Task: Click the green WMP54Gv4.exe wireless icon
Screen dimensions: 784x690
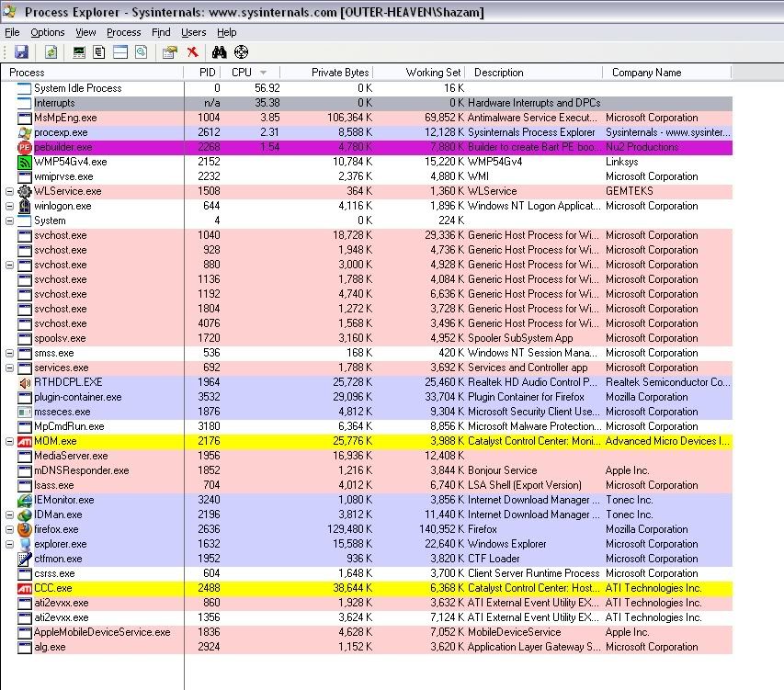Action: [x=25, y=162]
